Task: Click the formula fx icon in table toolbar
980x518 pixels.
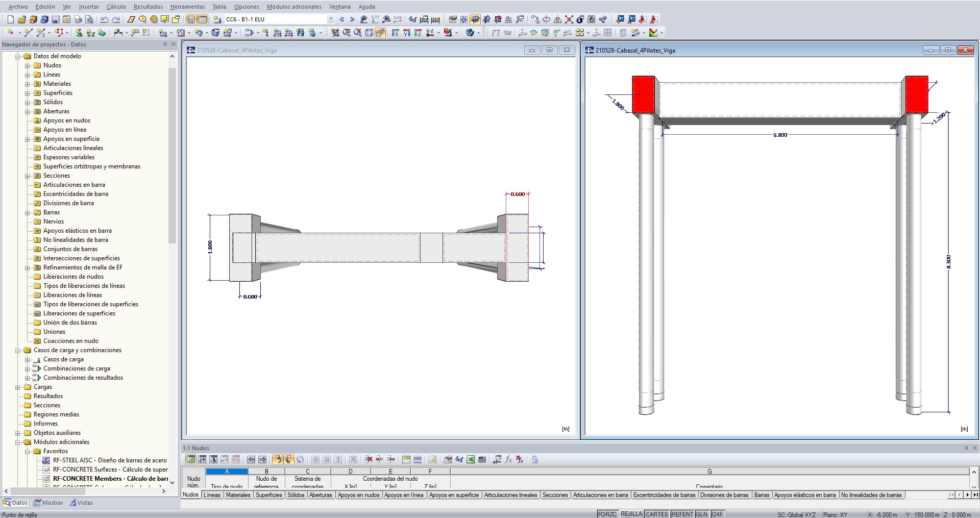Action: tap(508, 459)
